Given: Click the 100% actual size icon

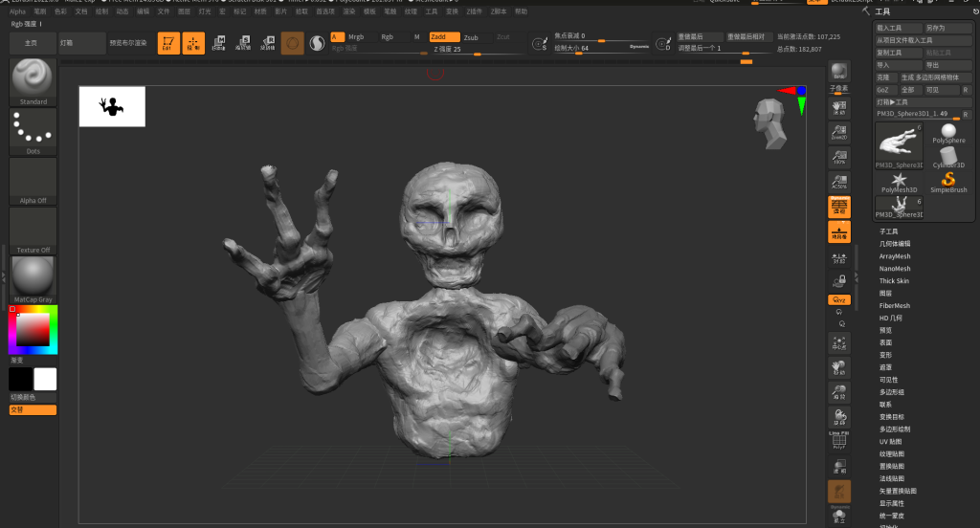Looking at the screenshot, I should 838,157.
